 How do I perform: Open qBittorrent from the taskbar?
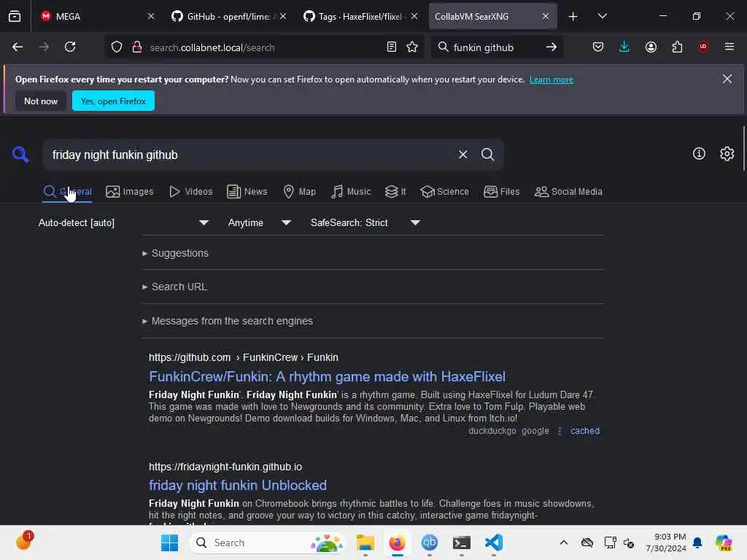click(429, 542)
